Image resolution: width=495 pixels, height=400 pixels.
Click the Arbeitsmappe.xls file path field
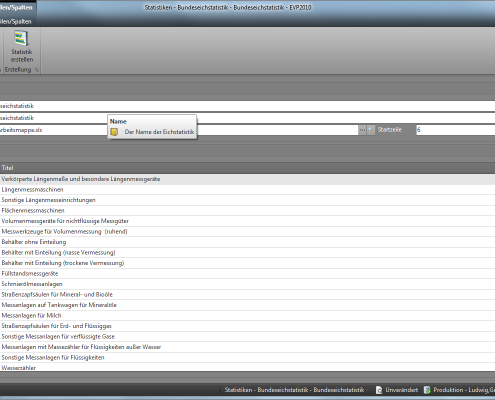click(x=179, y=130)
